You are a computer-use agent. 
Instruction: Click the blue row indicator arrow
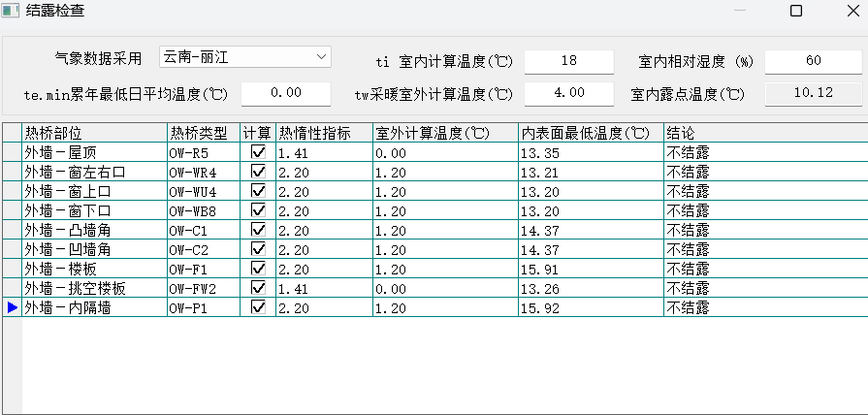pyautogui.click(x=12, y=307)
